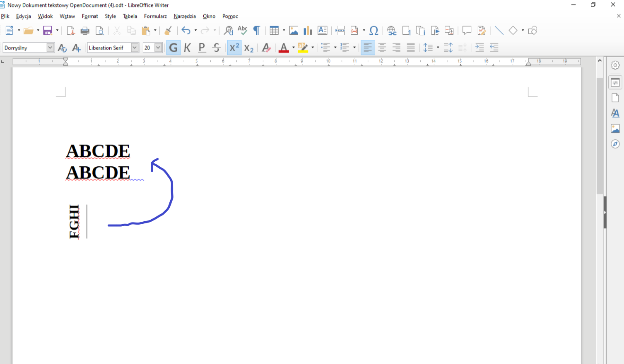
Task: Click the Insert Image icon
Action: click(x=294, y=31)
